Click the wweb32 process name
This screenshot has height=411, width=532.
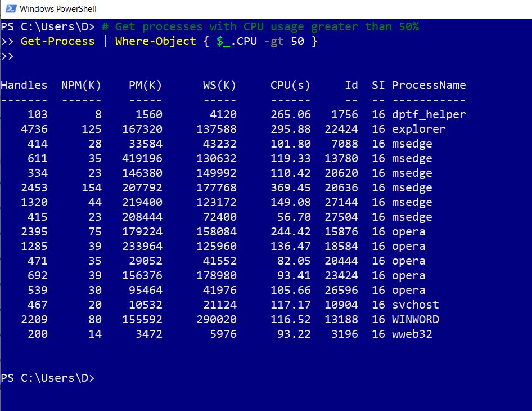412,334
